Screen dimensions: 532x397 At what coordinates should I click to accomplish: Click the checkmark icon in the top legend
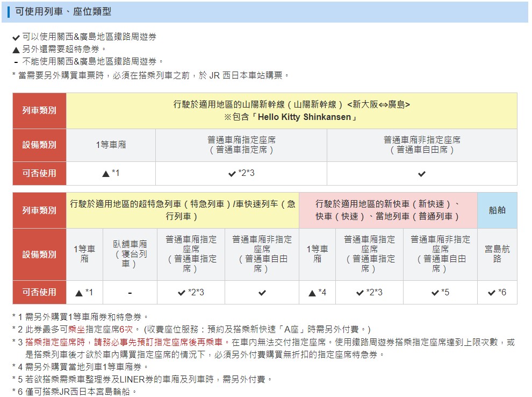click(16, 38)
